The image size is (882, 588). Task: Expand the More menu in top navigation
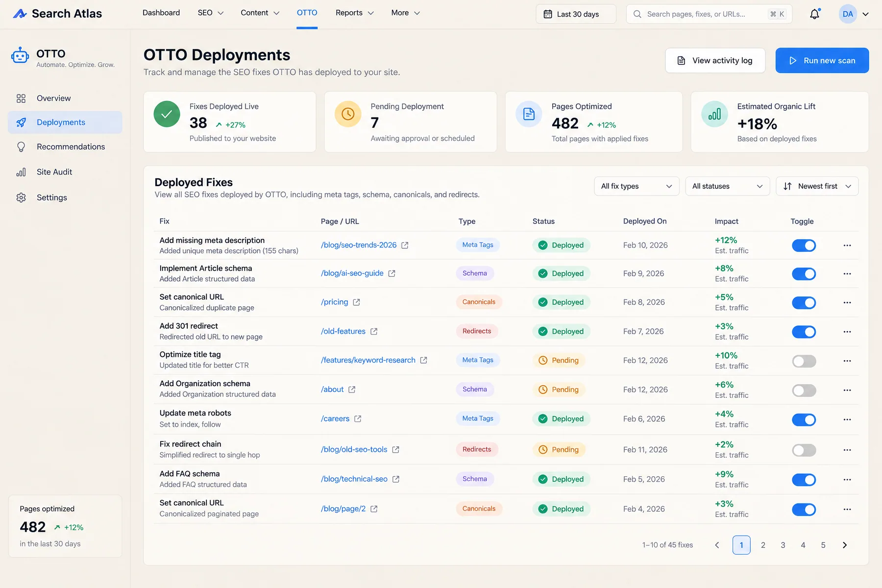click(x=406, y=13)
